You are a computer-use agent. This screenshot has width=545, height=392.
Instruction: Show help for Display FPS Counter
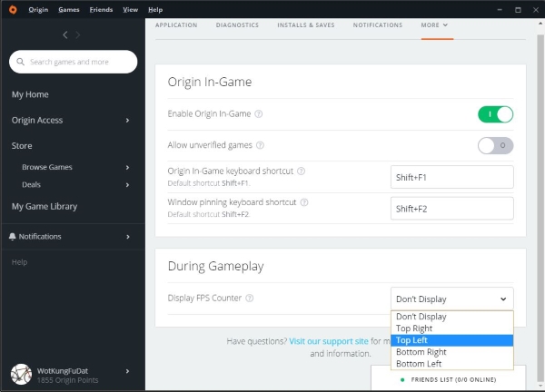click(x=250, y=298)
